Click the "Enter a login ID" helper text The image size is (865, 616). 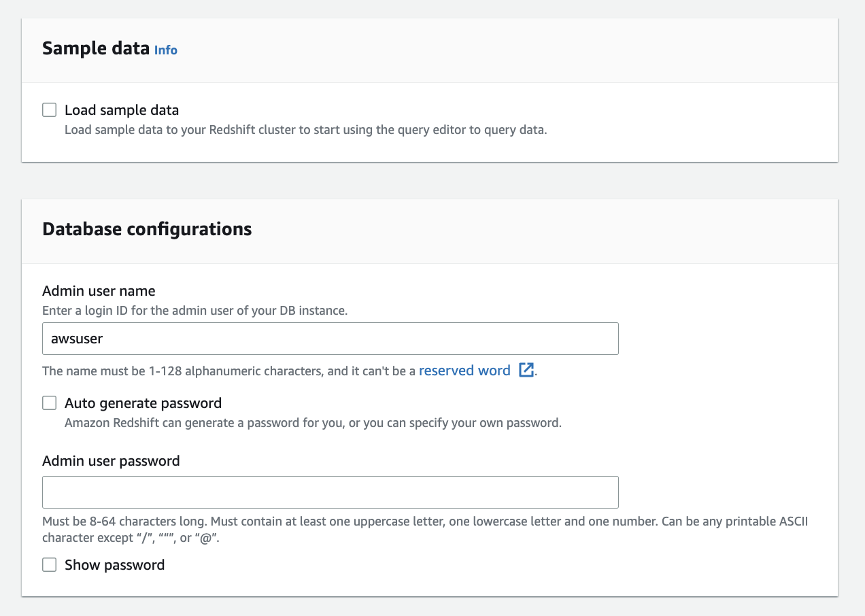[194, 311]
